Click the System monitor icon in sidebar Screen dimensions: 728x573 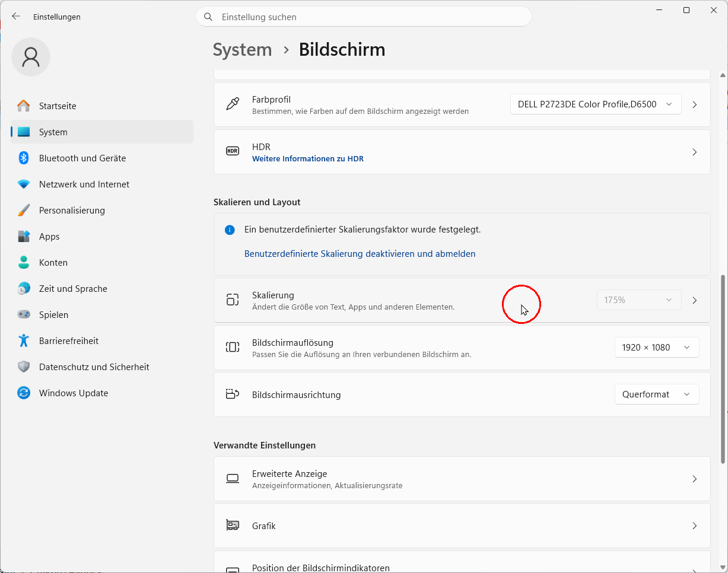(24, 132)
